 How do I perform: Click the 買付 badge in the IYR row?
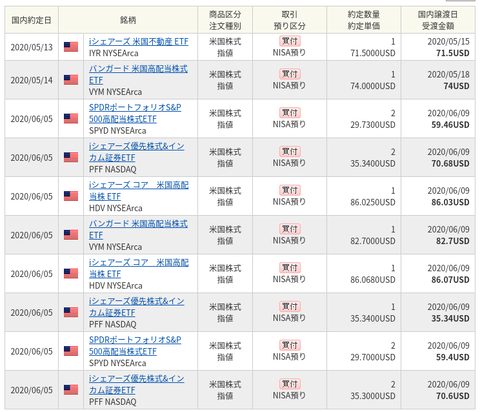point(290,41)
